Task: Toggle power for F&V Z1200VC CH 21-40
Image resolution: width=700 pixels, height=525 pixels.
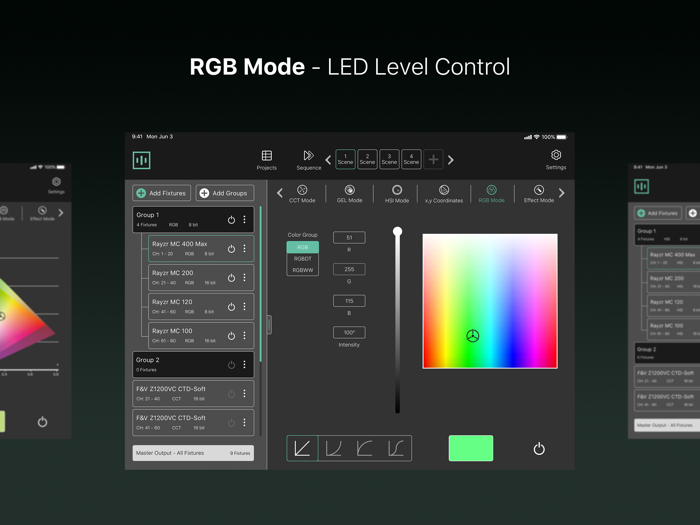Action: [x=231, y=394]
